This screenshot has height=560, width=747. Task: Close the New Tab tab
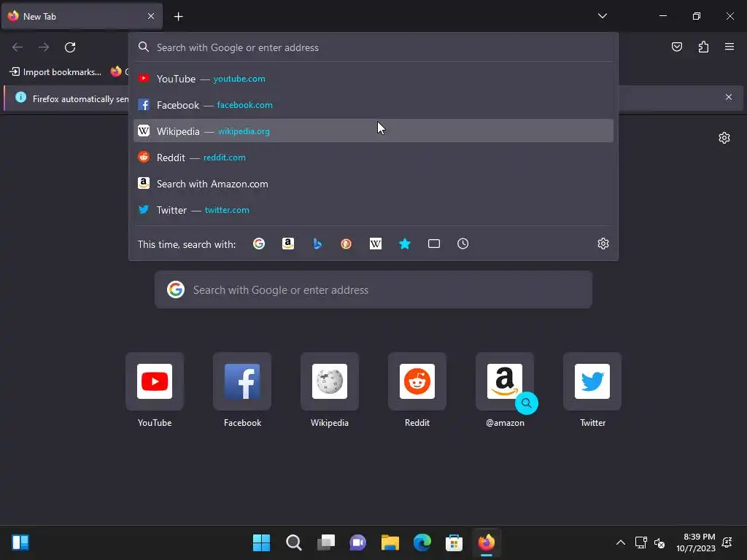[150, 16]
